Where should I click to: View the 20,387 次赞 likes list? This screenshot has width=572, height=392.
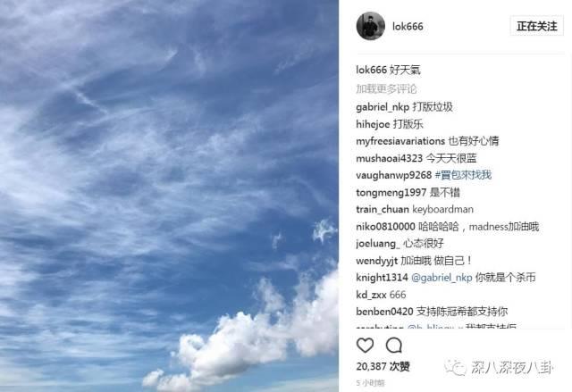pos(383,366)
